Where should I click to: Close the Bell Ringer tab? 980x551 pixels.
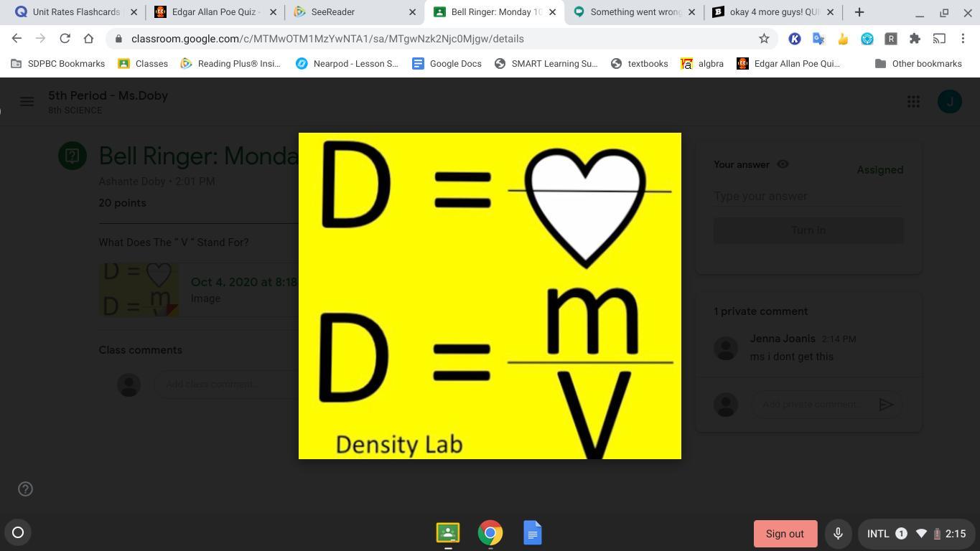[551, 12]
